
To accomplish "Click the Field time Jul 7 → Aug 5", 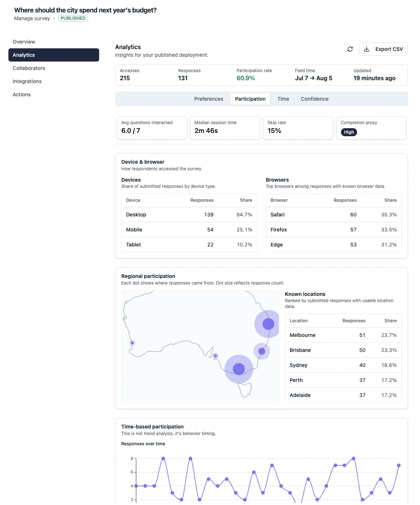I will click(314, 78).
